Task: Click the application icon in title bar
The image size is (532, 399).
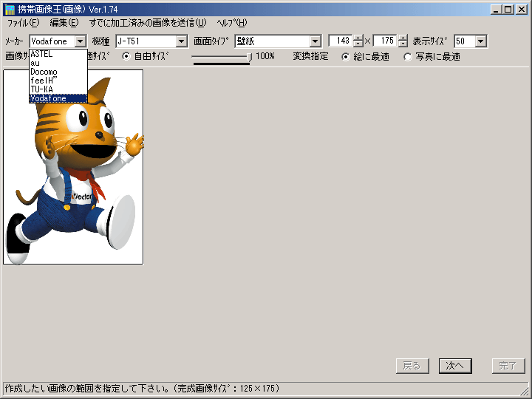Action: [10, 10]
